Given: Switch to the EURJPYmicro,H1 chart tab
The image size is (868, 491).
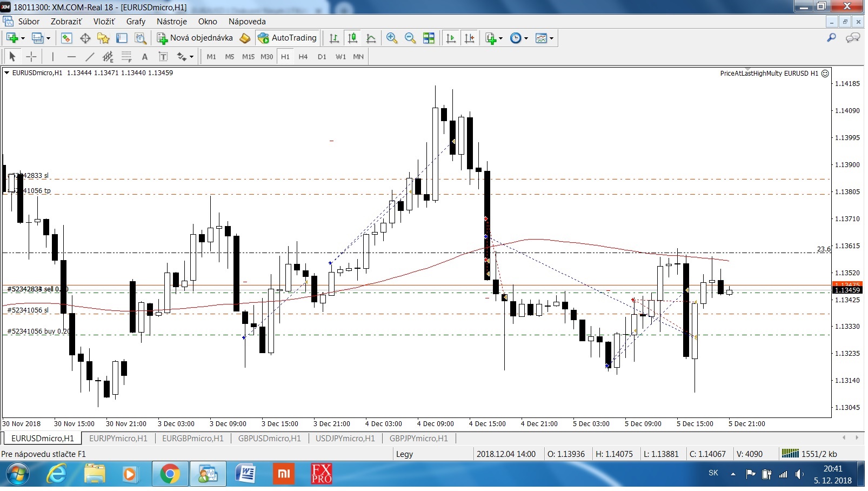Looking at the screenshot, I should 118,438.
